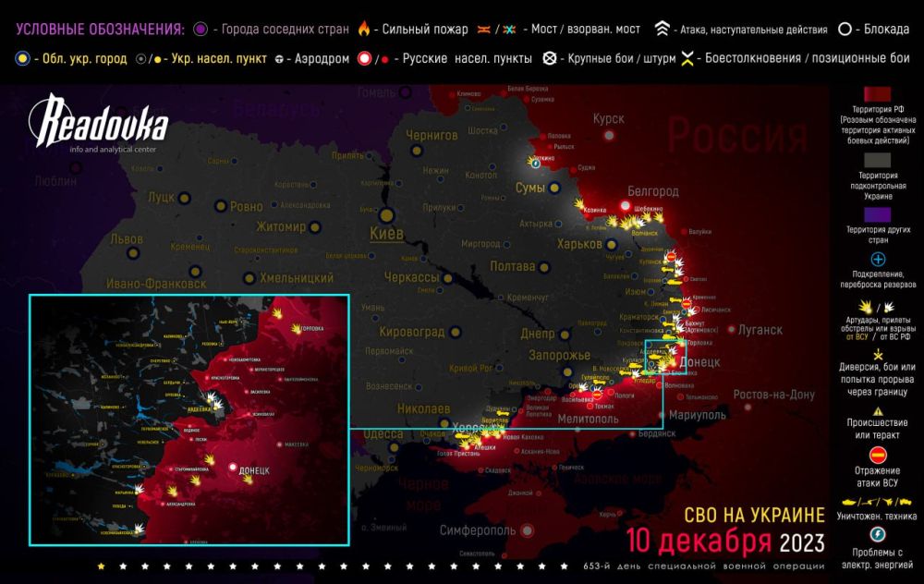Click the destroyed equipment icons in legend

(877, 502)
